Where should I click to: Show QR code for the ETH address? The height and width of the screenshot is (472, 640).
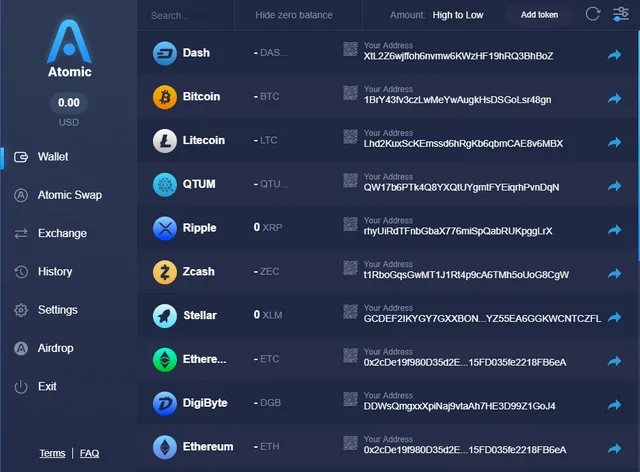(x=350, y=443)
